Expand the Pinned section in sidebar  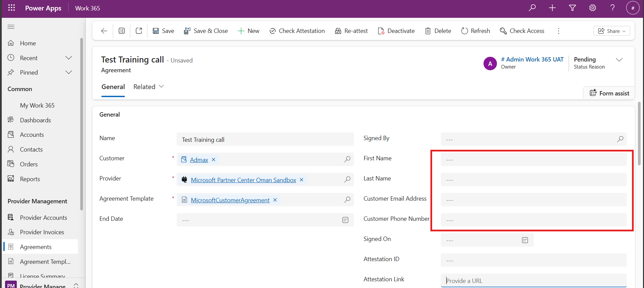click(68, 72)
